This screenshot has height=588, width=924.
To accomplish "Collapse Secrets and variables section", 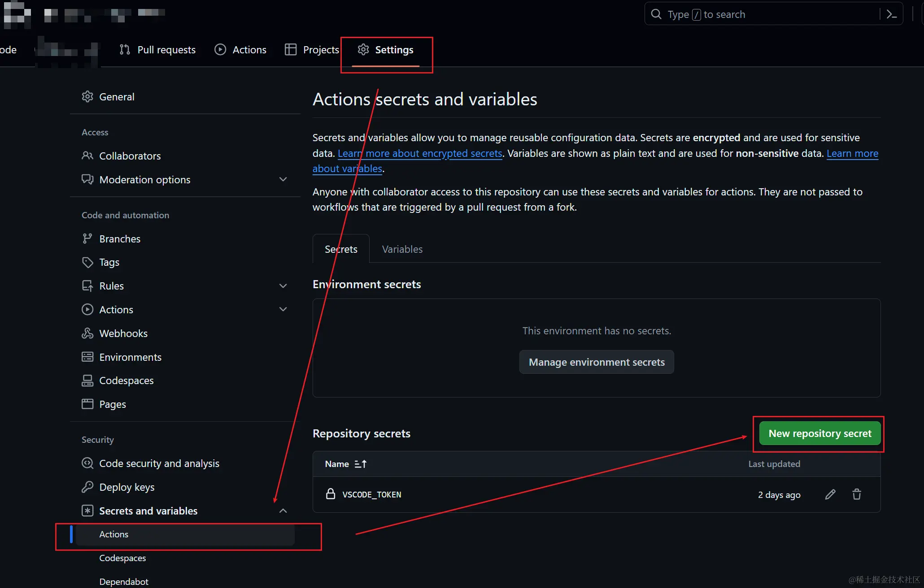I will point(283,511).
